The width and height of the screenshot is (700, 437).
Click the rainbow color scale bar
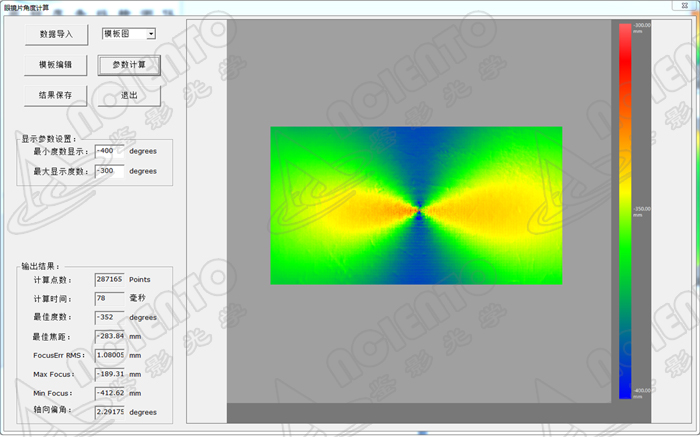(625, 210)
